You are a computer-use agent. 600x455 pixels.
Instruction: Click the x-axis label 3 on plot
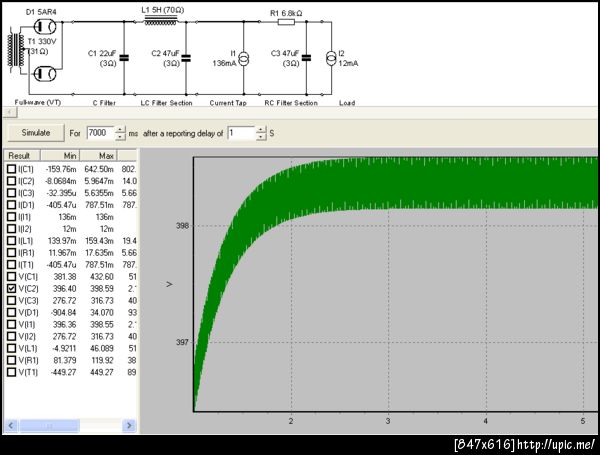tap(388, 421)
